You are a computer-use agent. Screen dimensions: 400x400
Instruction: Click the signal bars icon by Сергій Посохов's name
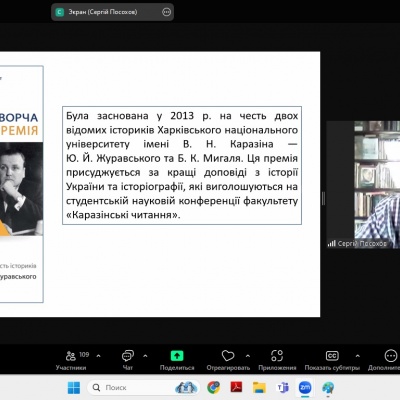(x=331, y=244)
